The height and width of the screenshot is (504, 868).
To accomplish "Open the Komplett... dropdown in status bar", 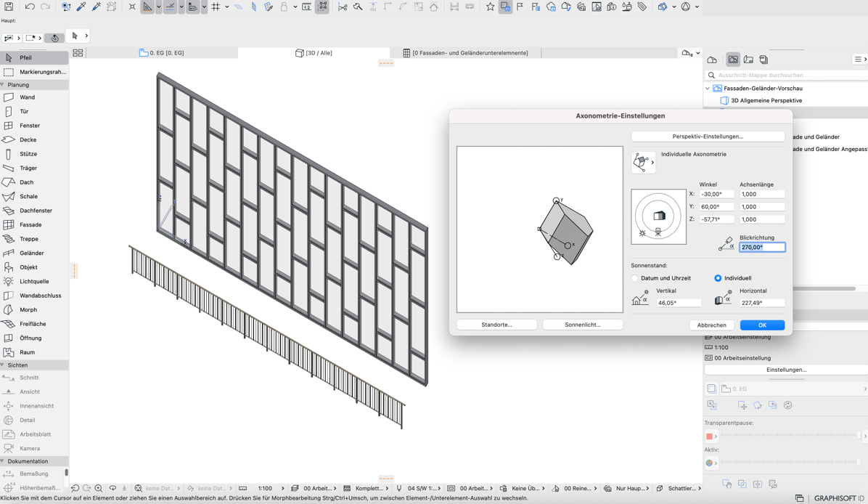I will tap(366, 489).
